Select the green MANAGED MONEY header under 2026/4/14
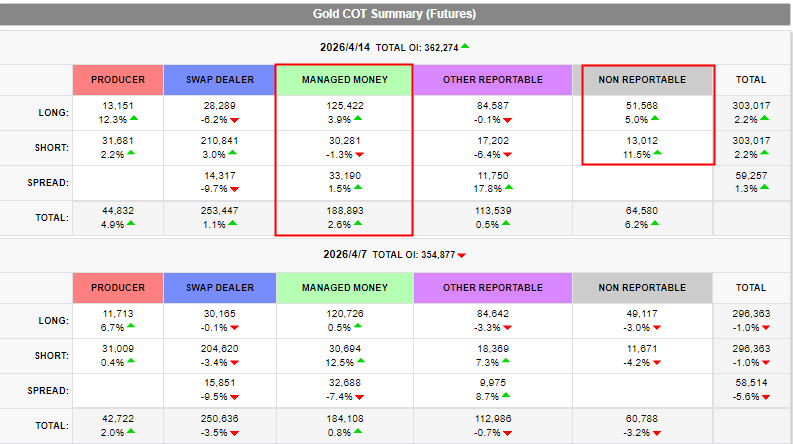Viewport: 793px width, 444px height. 343,80
